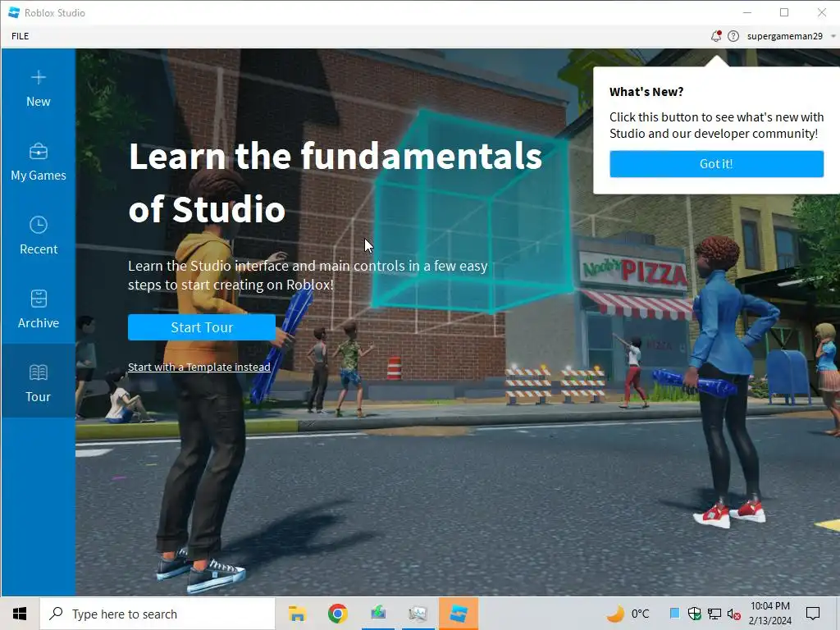
Task: Select the Tour tab in sidebar
Action: (38, 381)
